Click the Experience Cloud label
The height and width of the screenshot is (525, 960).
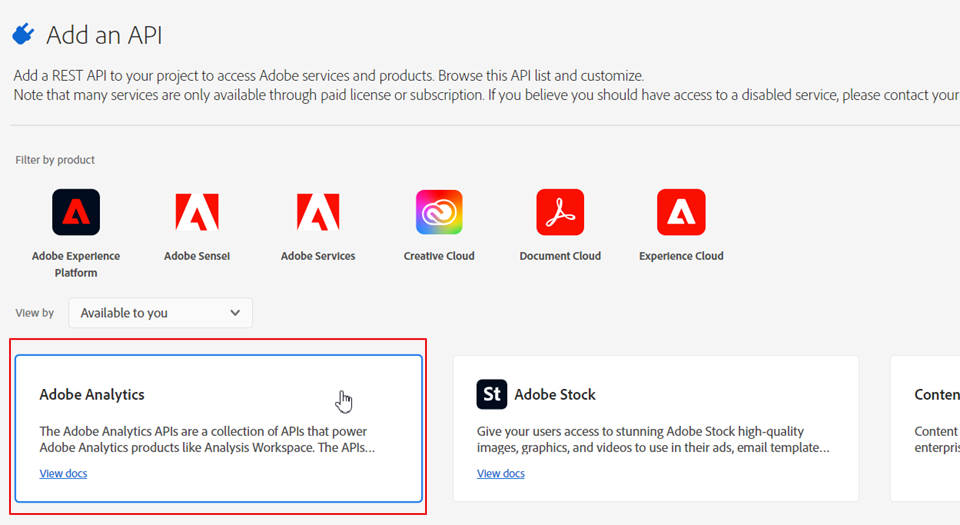click(681, 256)
